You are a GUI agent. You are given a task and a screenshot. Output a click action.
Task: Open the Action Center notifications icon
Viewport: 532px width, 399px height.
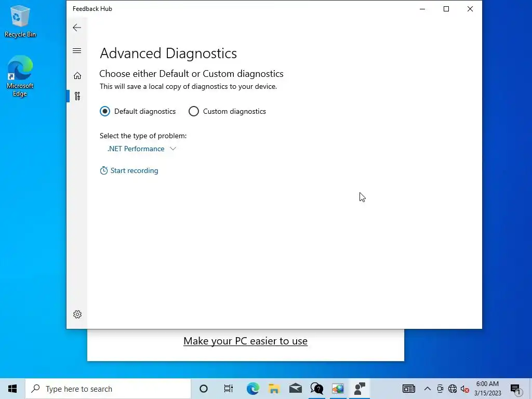[x=516, y=390]
